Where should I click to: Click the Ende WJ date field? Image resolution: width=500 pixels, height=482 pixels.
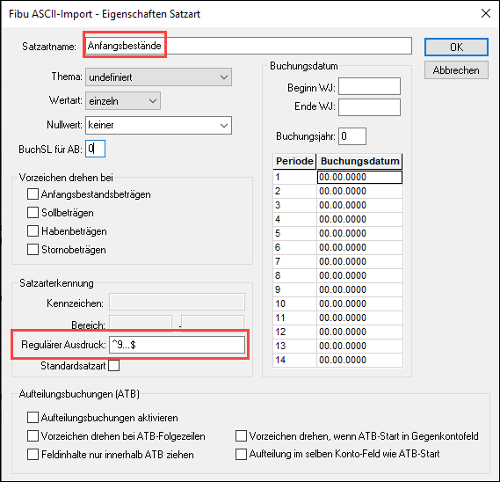click(369, 107)
